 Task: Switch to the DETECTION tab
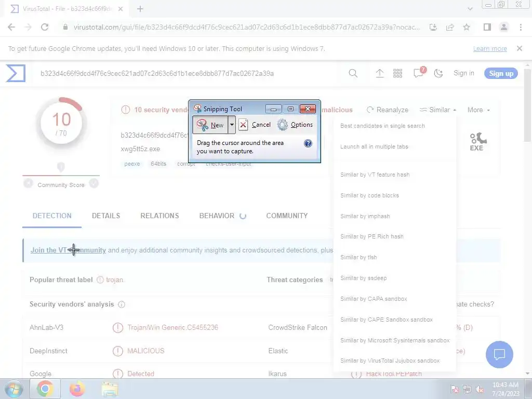52,216
